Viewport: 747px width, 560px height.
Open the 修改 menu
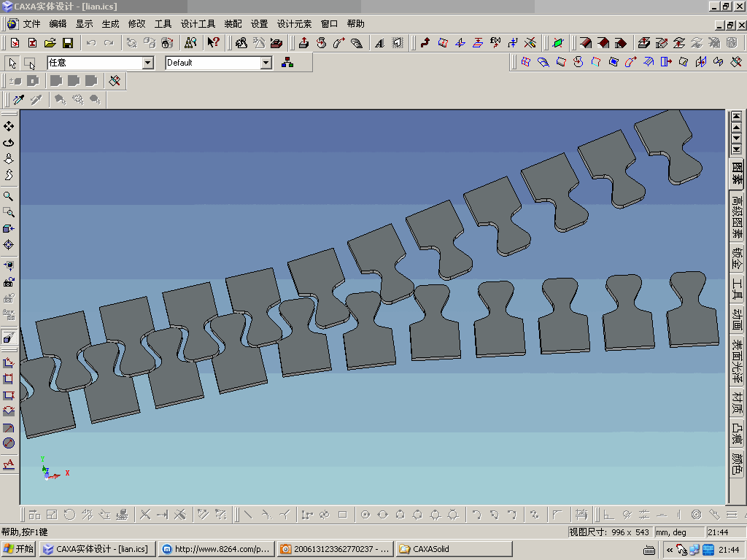pyautogui.click(x=136, y=24)
